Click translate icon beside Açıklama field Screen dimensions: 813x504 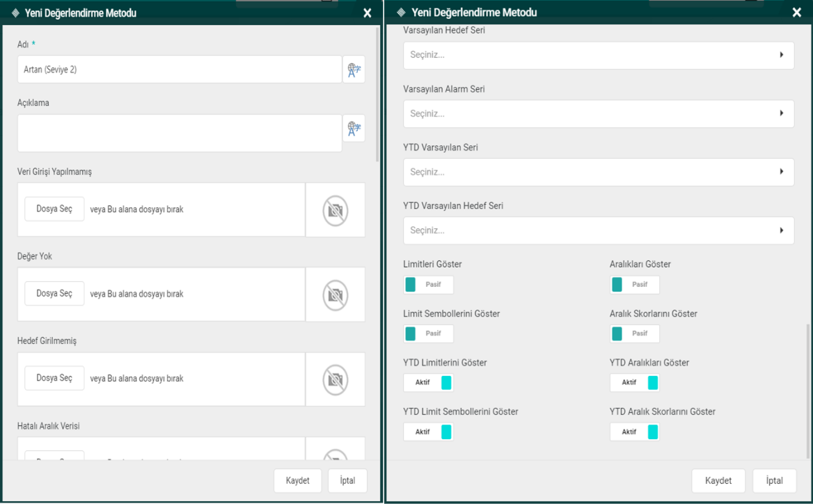point(354,128)
